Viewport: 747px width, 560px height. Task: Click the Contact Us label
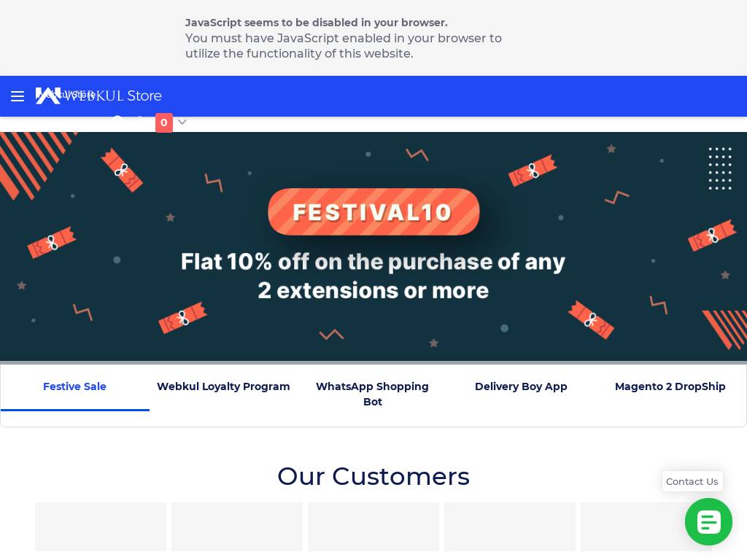point(692,481)
